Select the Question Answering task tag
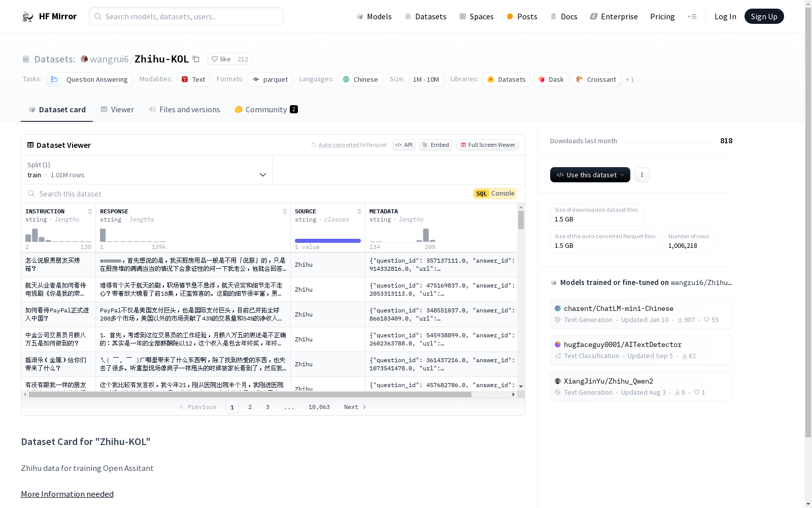Image resolution: width=812 pixels, height=508 pixels. 89,79
